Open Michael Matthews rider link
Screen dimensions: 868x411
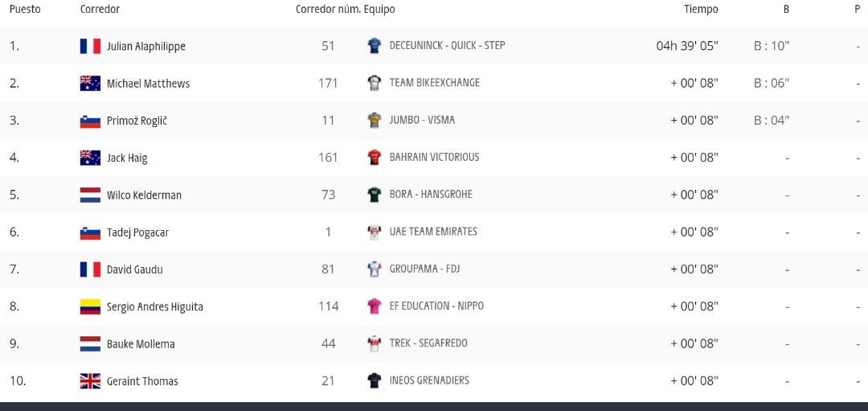tap(149, 84)
